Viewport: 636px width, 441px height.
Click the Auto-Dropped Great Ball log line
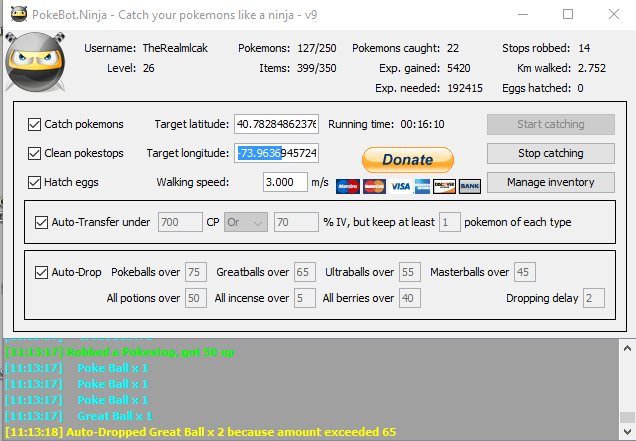[x=200, y=432]
